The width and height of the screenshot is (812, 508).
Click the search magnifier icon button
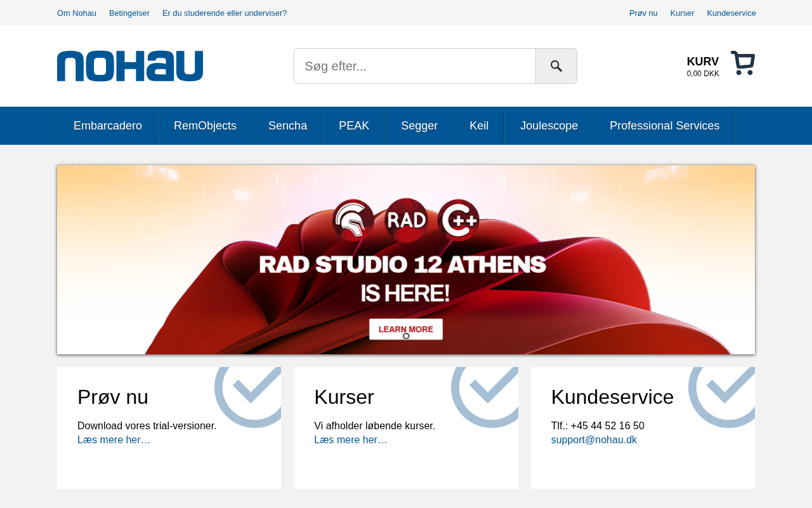point(556,66)
